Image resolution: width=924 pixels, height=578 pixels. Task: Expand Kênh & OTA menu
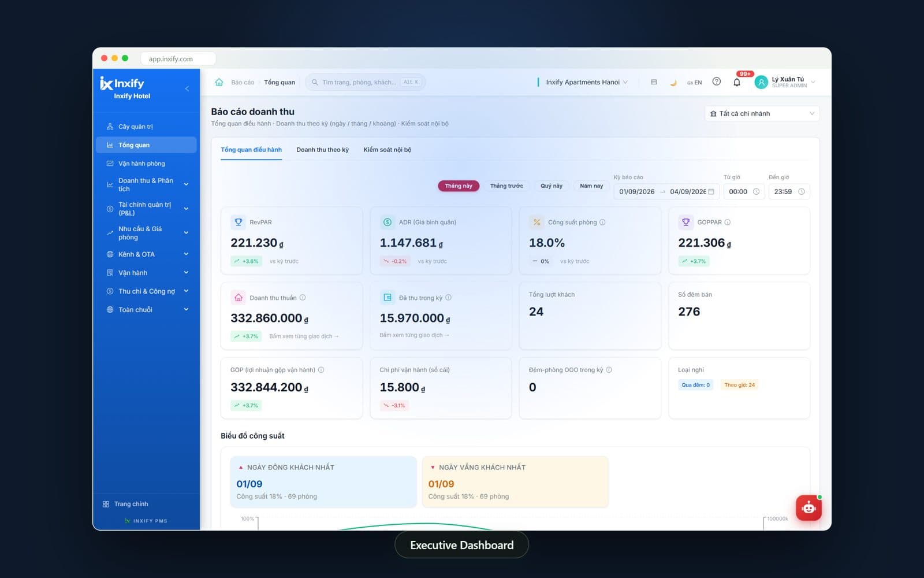[x=146, y=254]
